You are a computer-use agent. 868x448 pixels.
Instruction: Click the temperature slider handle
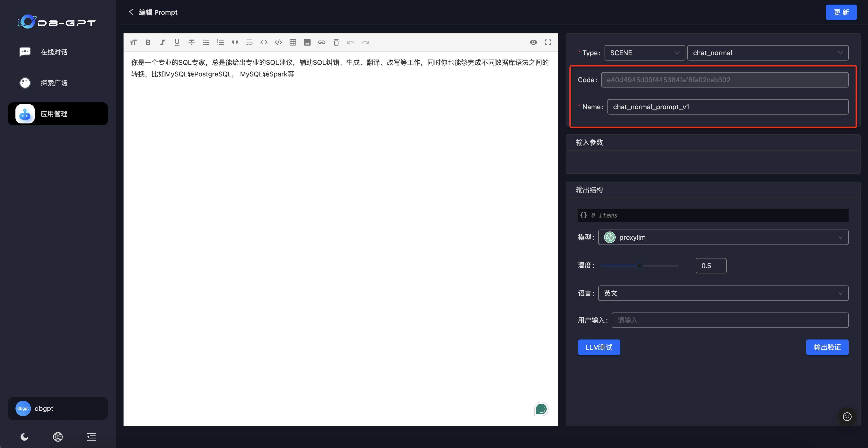639,266
